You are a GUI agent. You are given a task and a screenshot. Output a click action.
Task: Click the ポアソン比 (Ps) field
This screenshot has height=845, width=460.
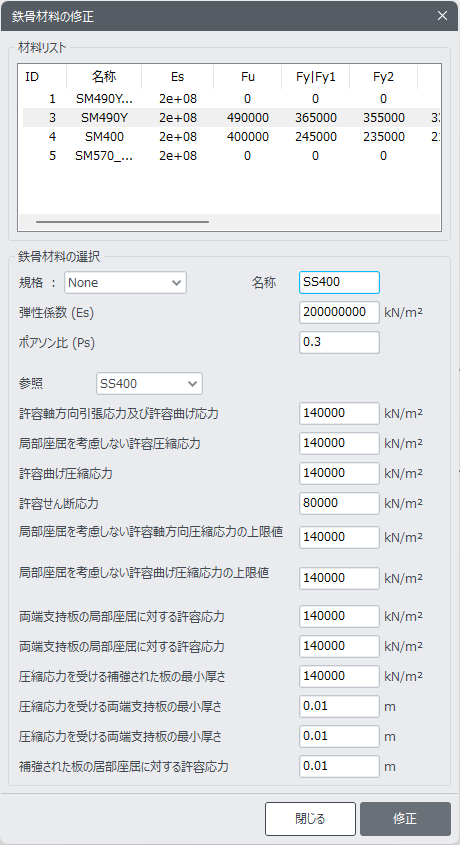[339, 342]
